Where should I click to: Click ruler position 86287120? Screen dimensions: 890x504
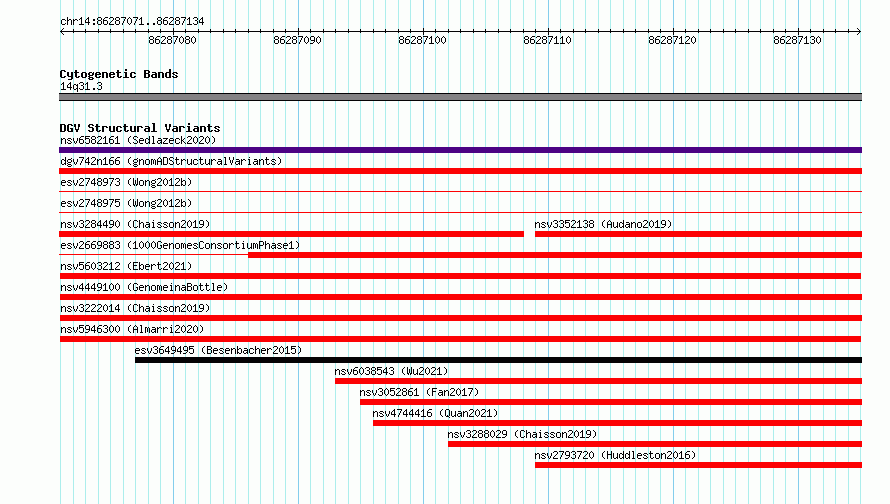(x=672, y=40)
